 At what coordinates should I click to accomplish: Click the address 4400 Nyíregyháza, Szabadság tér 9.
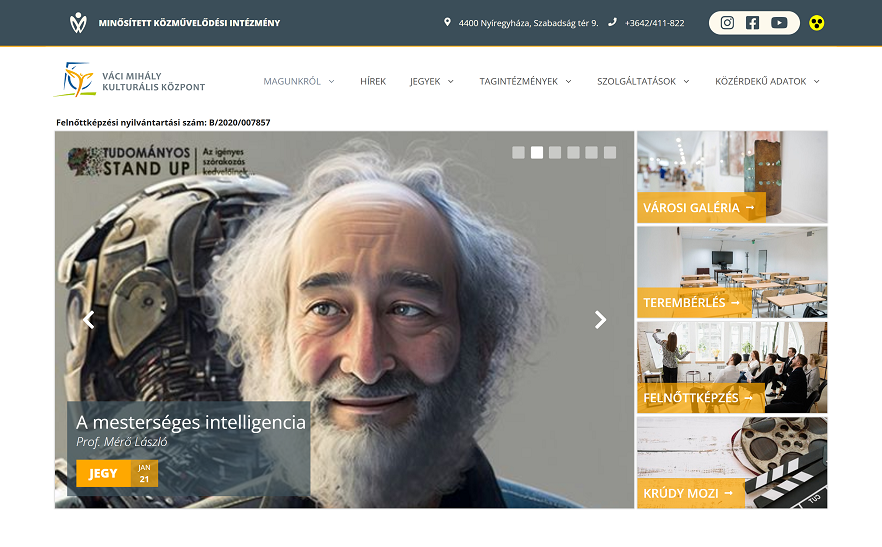pos(528,23)
